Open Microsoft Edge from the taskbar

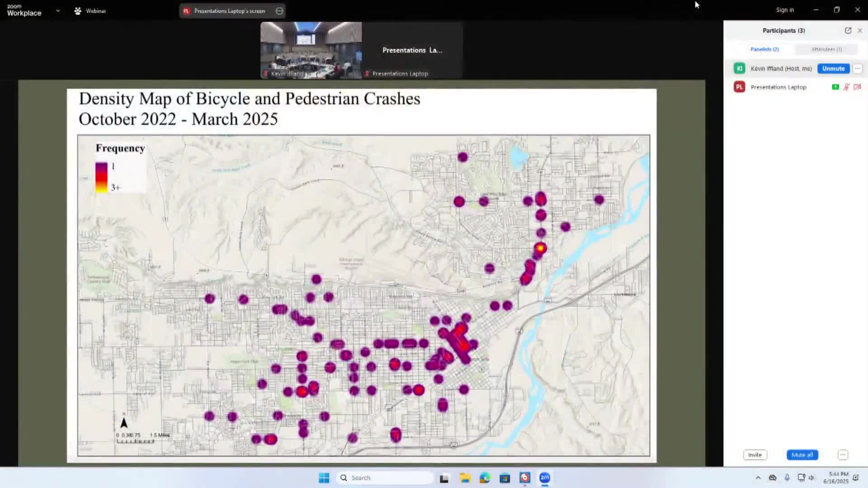(485, 478)
